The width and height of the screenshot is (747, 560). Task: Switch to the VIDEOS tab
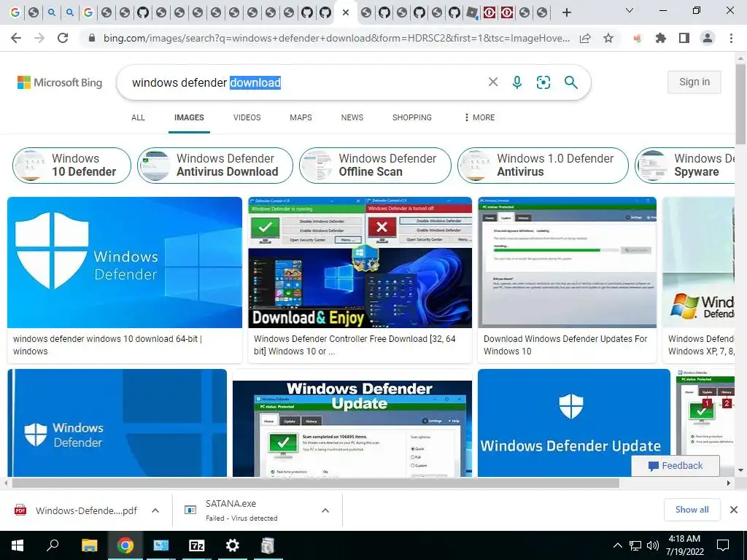[x=247, y=117]
